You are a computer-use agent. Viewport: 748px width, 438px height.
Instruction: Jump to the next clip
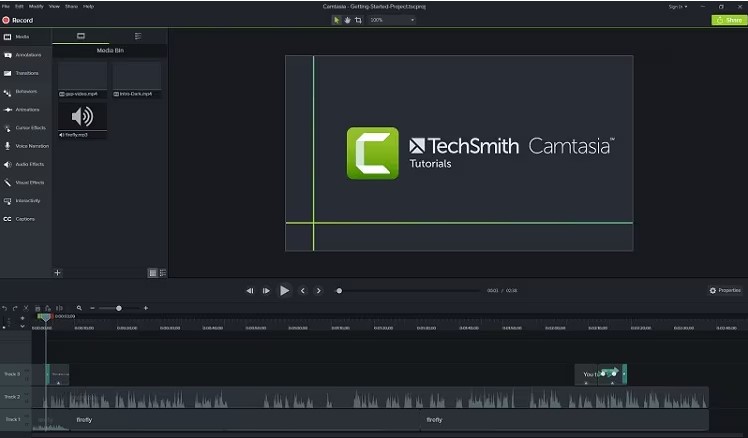(319, 291)
